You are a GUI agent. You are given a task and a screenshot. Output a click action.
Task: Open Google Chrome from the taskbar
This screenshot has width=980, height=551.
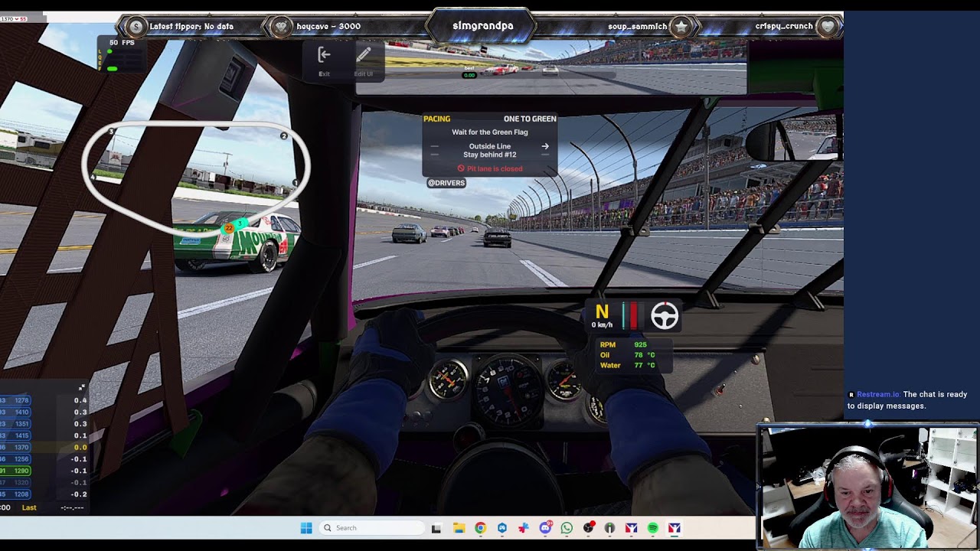tap(480, 528)
